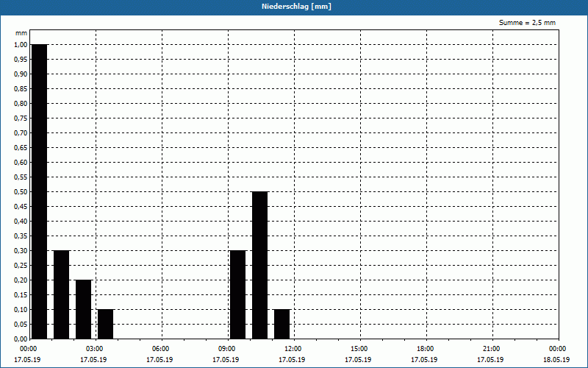The width and height of the screenshot is (588, 368).
Task: Click the "03:00" time label on the x-axis
Action: click(93, 349)
